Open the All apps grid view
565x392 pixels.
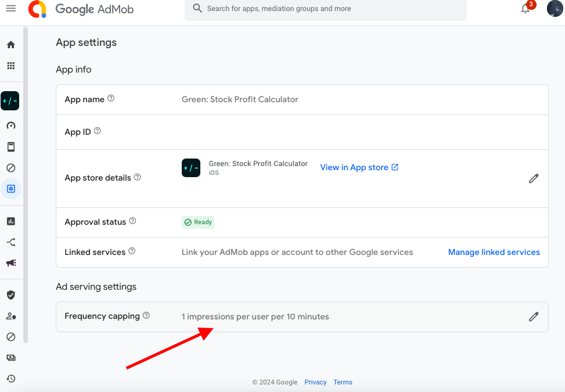pyautogui.click(x=10, y=66)
